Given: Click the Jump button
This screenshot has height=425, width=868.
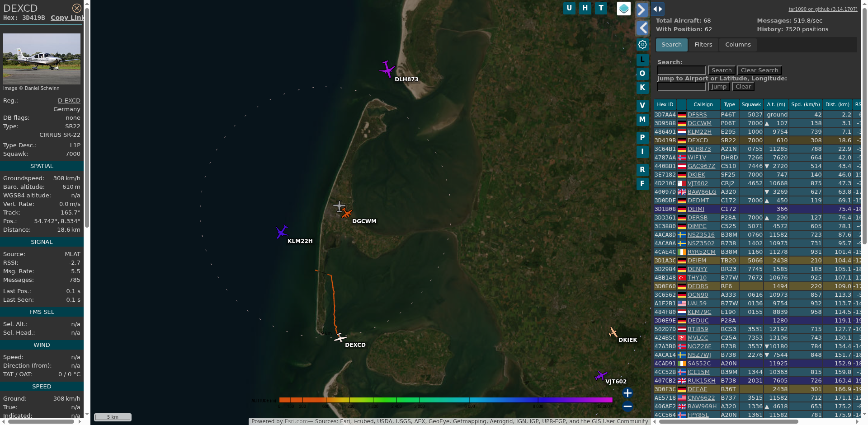Looking at the screenshot, I should [x=719, y=87].
